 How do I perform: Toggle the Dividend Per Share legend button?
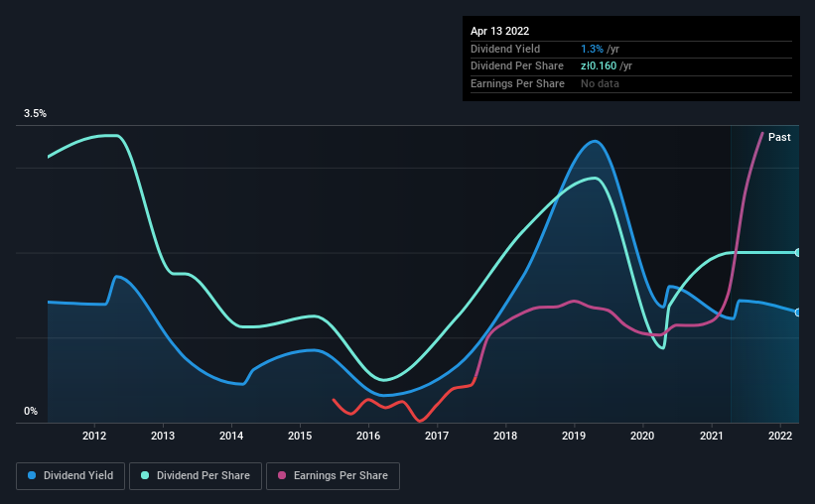tap(196, 476)
